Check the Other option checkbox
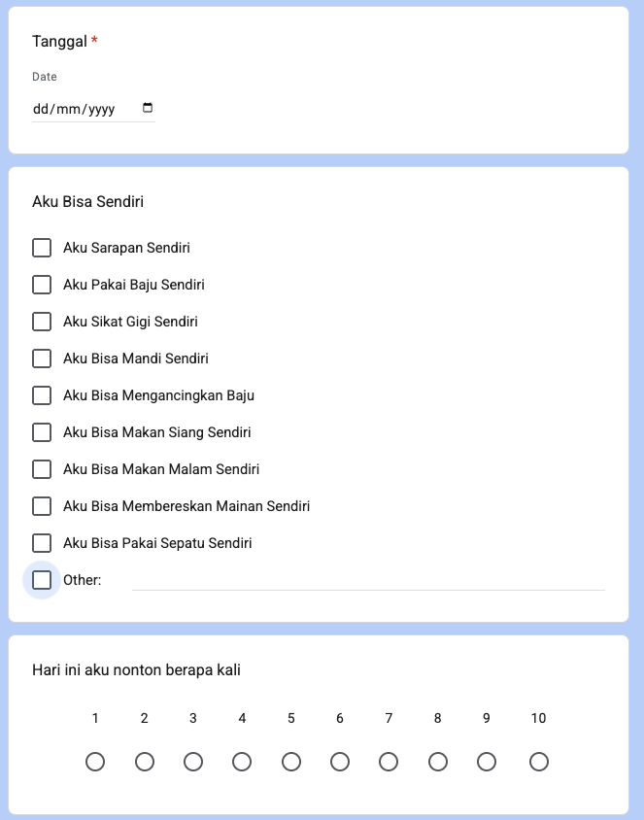The height and width of the screenshot is (820, 644). (42, 580)
